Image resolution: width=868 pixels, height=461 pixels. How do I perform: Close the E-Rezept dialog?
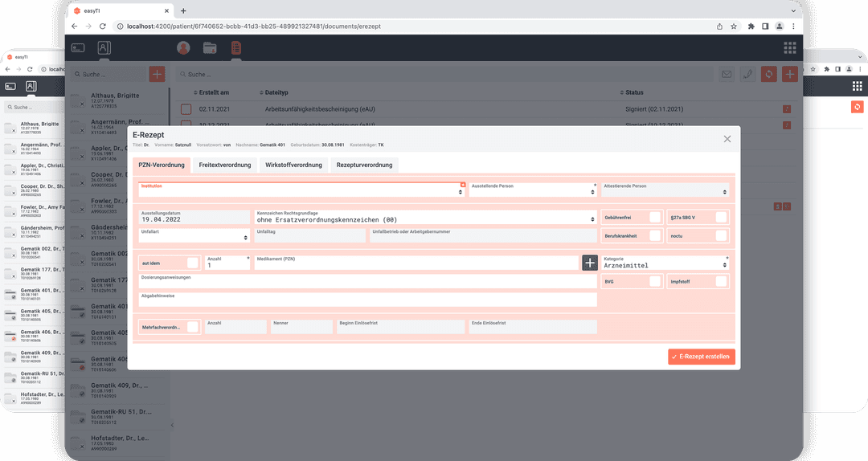point(727,139)
